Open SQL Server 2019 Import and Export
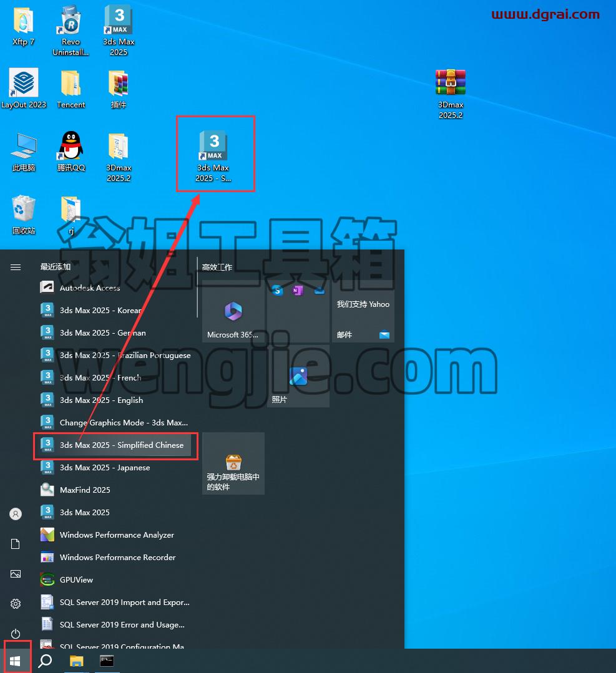Viewport: 616px width, 673px height. [115, 602]
